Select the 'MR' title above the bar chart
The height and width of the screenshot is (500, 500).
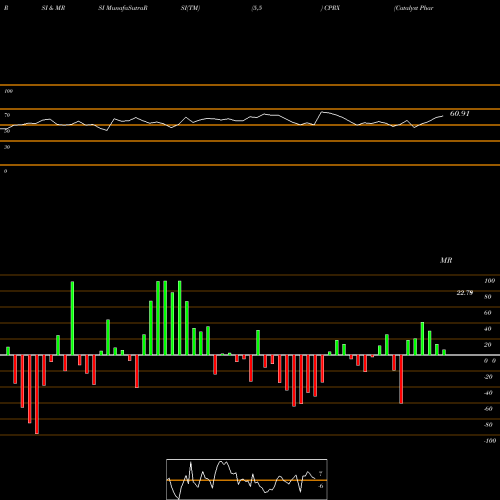tap(446, 260)
